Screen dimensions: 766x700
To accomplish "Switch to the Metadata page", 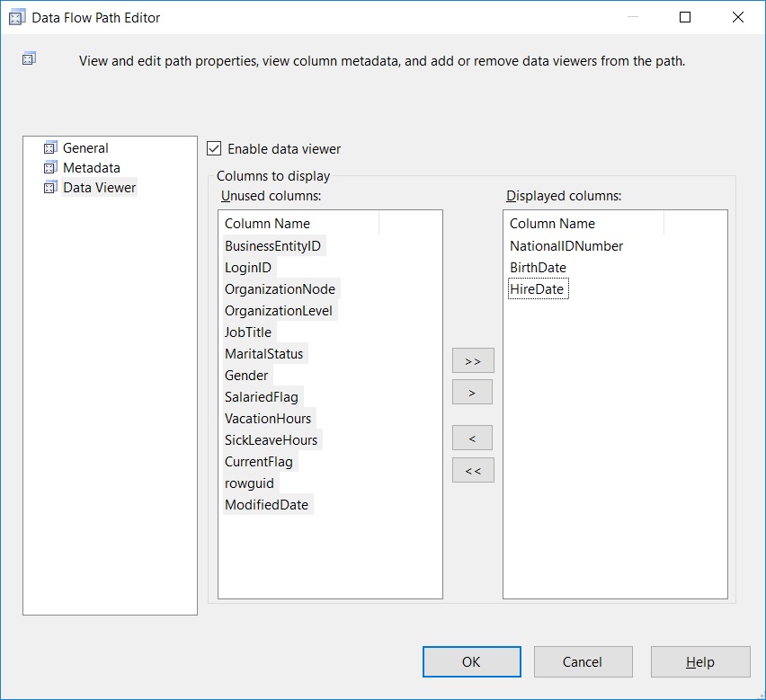I will (93, 167).
